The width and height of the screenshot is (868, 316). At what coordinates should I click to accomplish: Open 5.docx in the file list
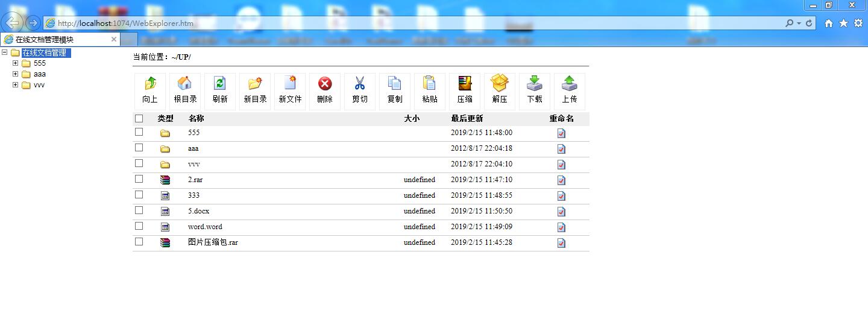[x=198, y=211]
